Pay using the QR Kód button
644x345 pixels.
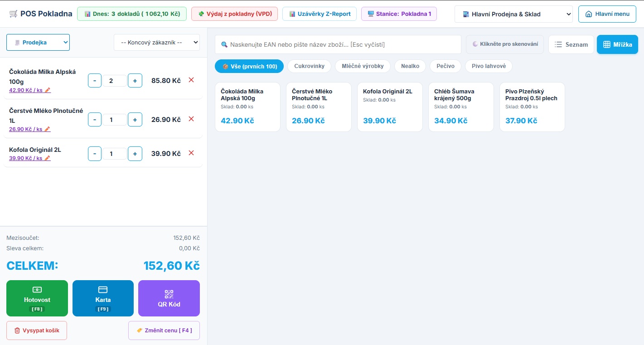pyautogui.click(x=169, y=298)
